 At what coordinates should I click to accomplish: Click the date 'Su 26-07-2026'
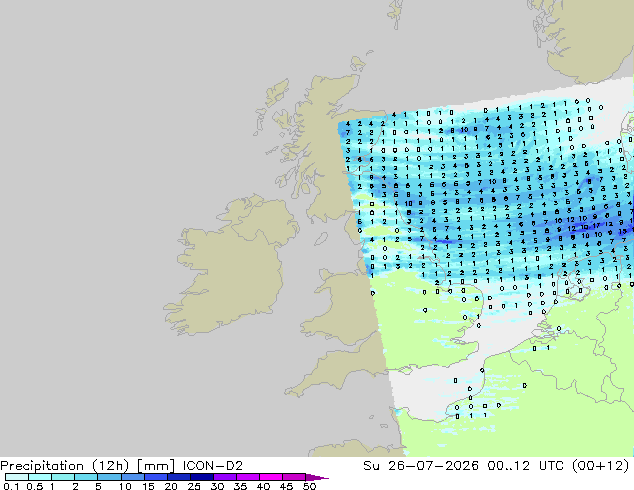pos(421,466)
